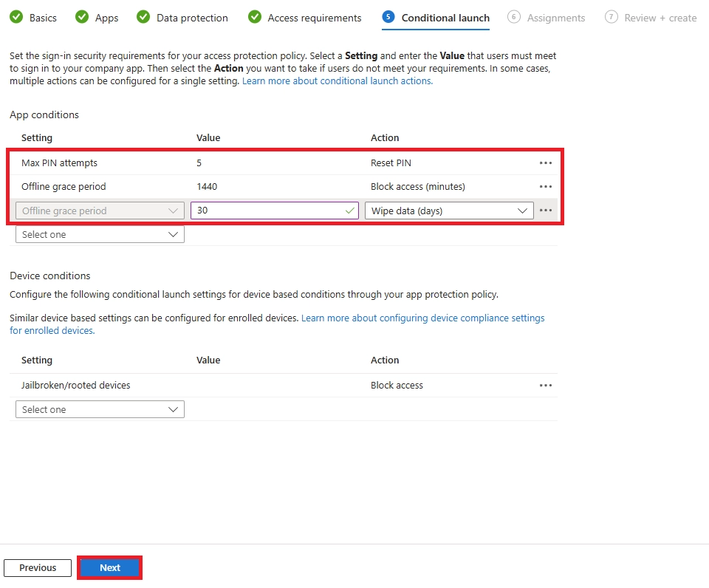Expand the Wipe data (days) action dropdown
Viewport: 709px width, 588px height.
pyautogui.click(x=449, y=211)
